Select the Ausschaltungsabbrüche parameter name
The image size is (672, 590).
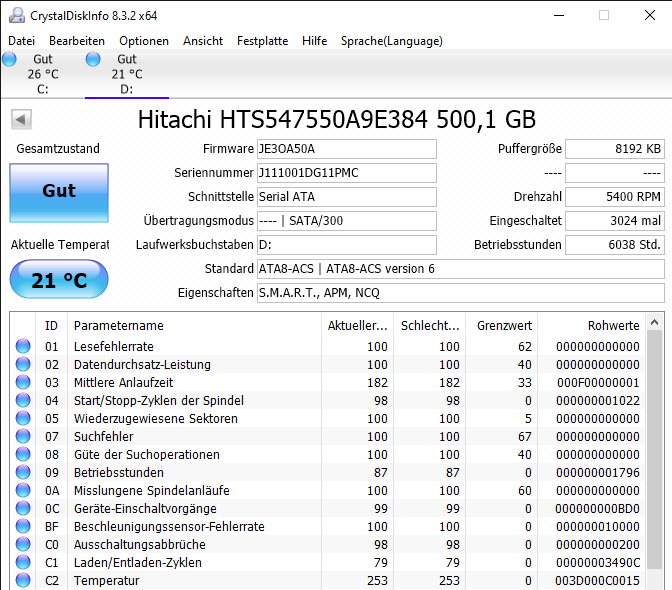click(140, 545)
